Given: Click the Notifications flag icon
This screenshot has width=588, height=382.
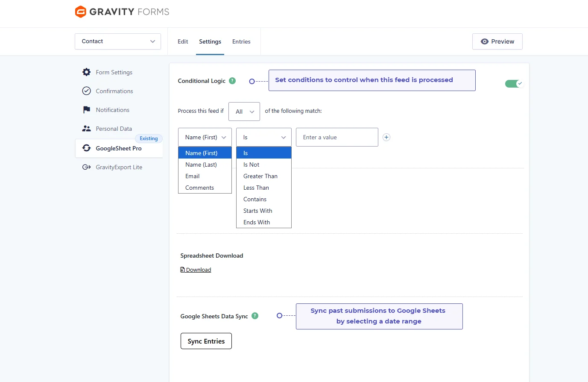Looking at the screenshot, I should [87, 110].
